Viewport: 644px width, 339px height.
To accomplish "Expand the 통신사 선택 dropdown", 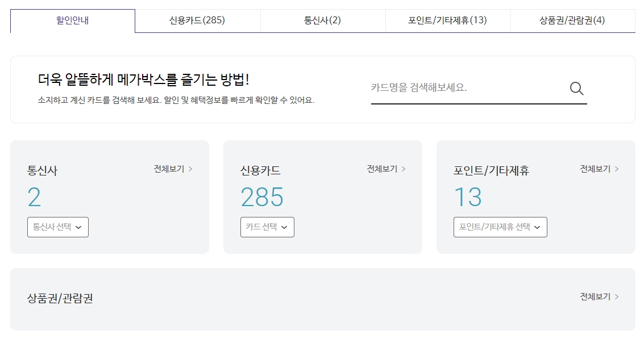I will coord(57,227).
